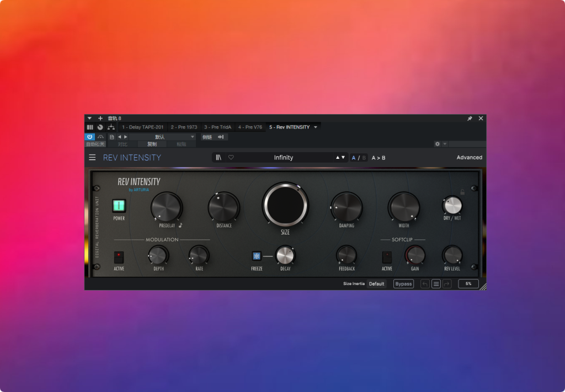Viewport: 565px width, 392px height.
Task: Toggle the FREEZE snowflake button
Action: pos(257,256)
